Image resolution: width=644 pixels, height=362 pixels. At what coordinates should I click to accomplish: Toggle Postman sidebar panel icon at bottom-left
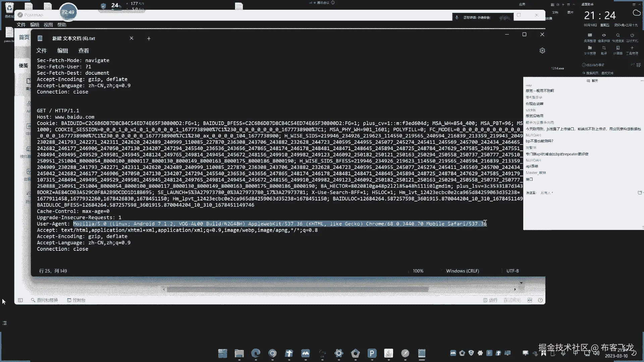[20, 300]
